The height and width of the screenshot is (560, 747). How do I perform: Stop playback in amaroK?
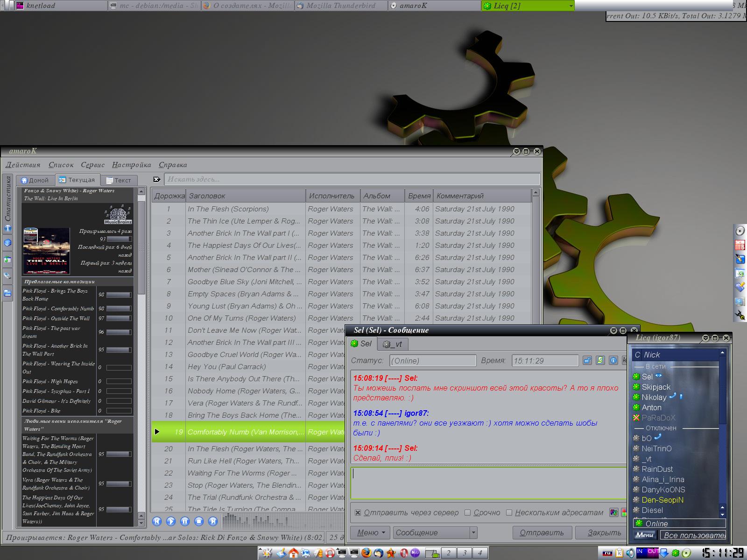(x=199, y=521)
